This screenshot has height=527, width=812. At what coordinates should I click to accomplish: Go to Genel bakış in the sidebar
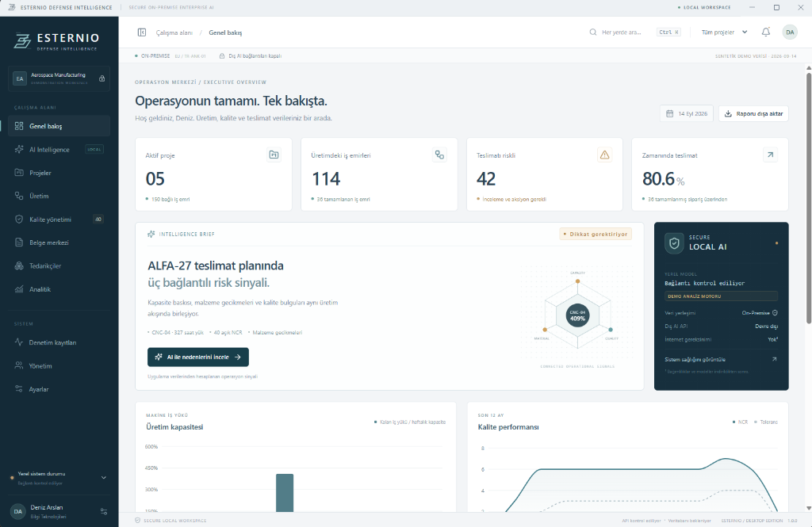tap(59, 126)
